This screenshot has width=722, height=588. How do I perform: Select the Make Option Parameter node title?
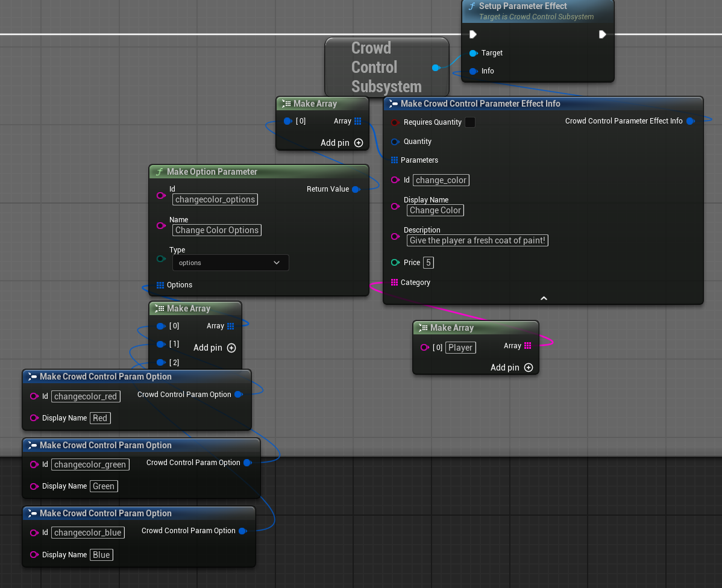[x=212, y=172]
